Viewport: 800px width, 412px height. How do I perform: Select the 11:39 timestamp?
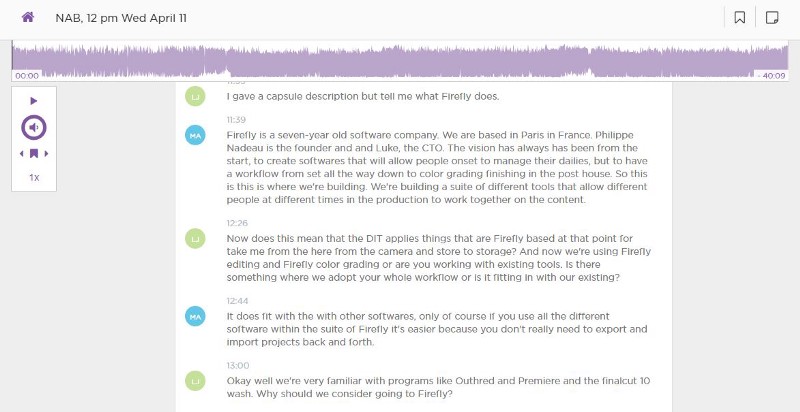pyautogui.click(x=236, y=120)
